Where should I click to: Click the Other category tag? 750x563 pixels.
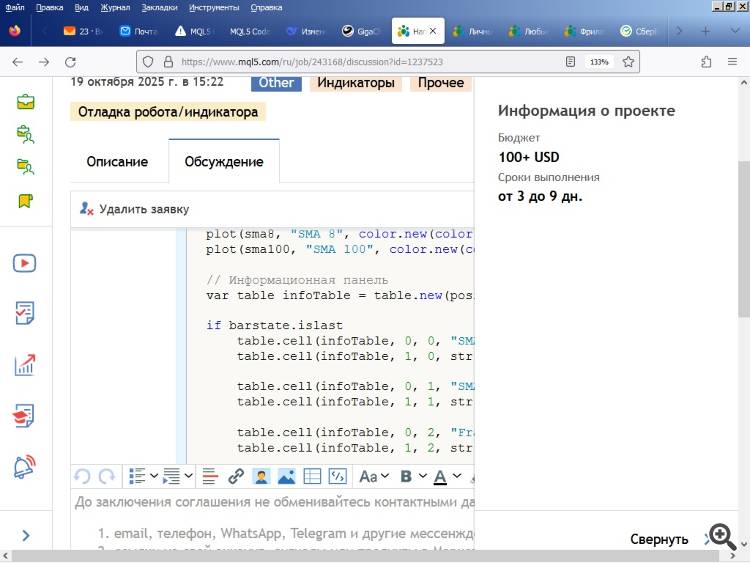click(276, 83)
